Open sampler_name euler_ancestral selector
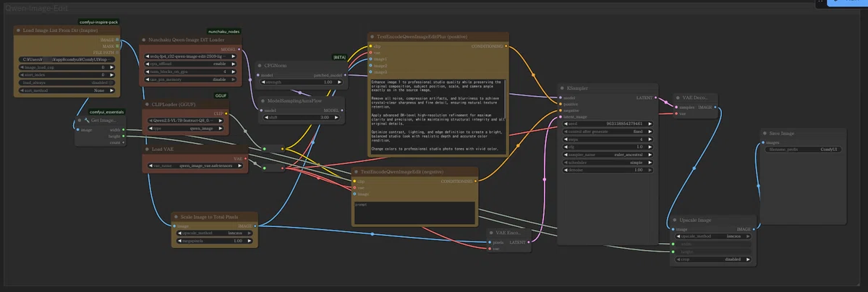This screenshot has width=868, height=292. 606,155
